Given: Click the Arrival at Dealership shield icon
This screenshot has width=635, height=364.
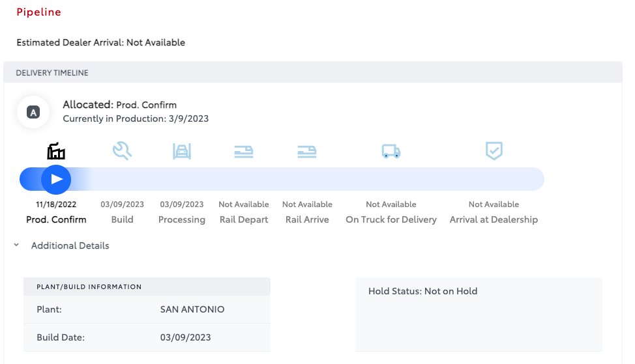Looking at the screenshot, I should [494, 152].
